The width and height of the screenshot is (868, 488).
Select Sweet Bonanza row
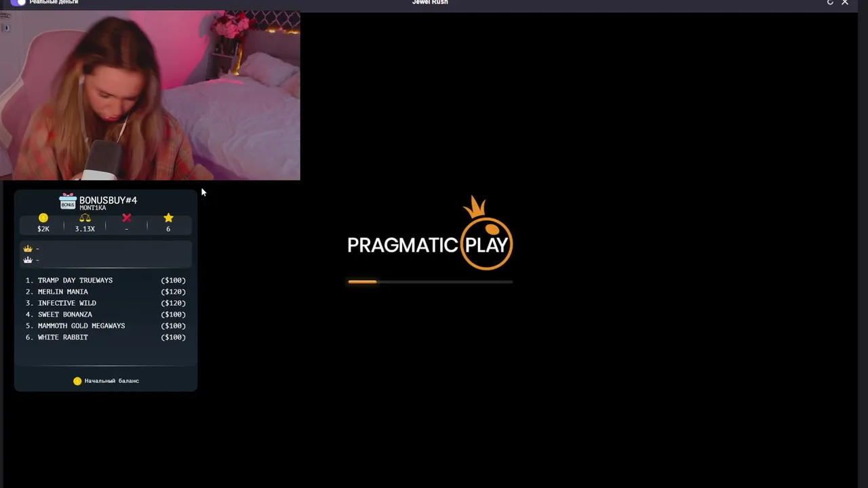[x=106, y=314]
